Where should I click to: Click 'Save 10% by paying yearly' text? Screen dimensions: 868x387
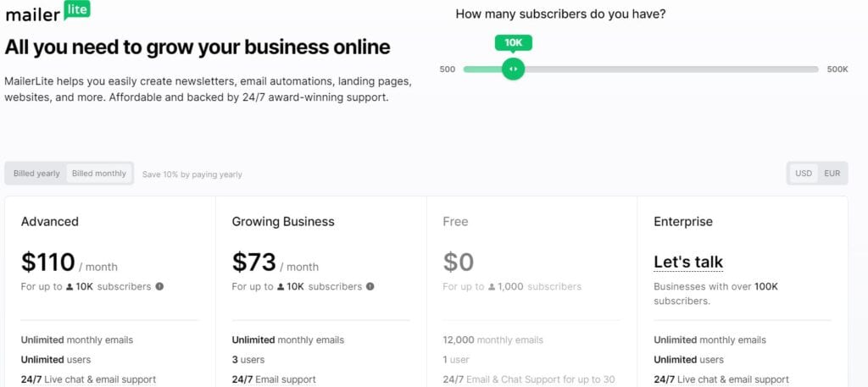[x=192, y=174]
